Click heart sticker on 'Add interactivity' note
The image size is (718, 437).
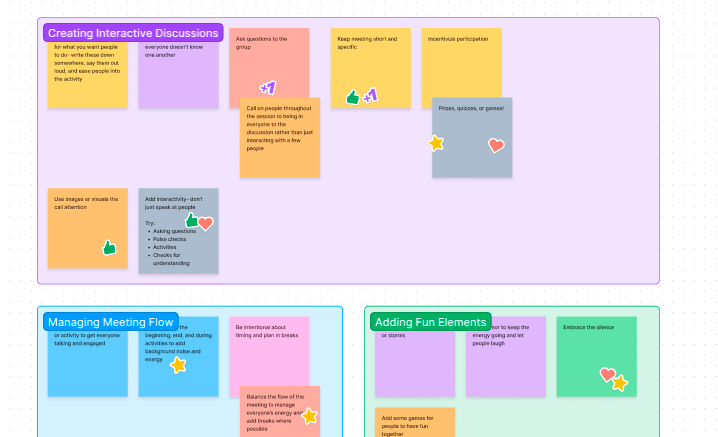pos(206,224)
